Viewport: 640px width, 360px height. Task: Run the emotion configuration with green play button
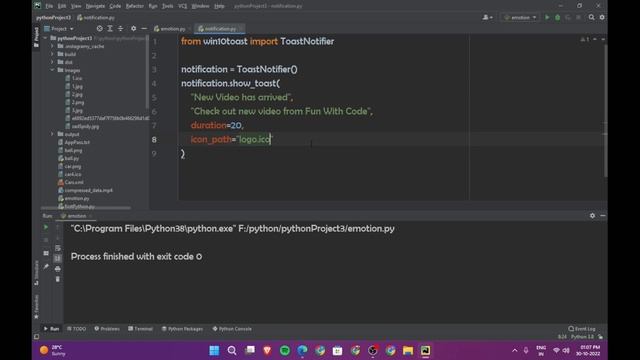pyautogui.click(x=547, y=18)
